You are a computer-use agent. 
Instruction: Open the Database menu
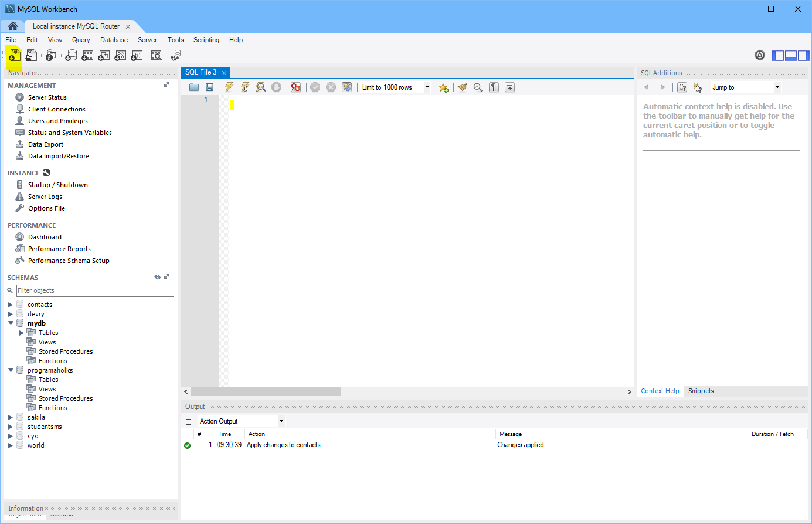114,40
